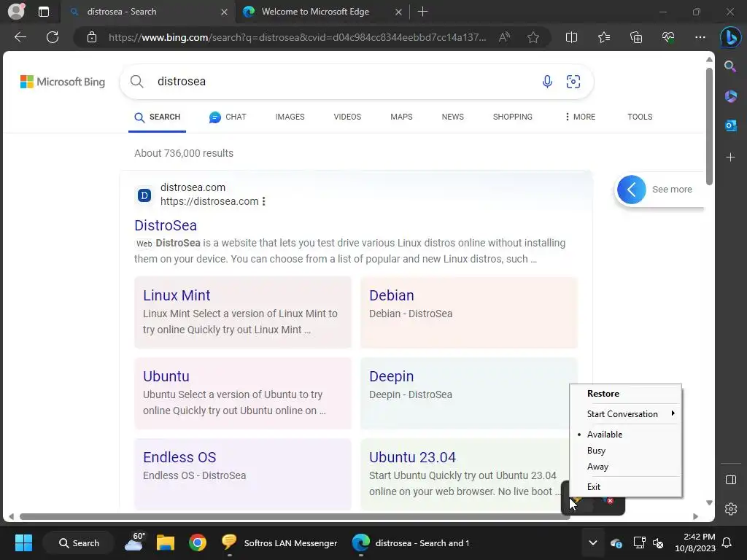The height and width of the screenshot is (560, 747).
Task: Click the browser address bar URL
Action: (x=298, y=37)
